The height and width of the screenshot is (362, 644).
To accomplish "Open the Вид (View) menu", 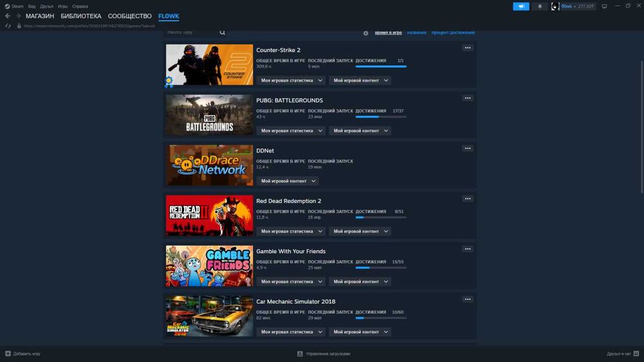I will click(x=32, y=6).
